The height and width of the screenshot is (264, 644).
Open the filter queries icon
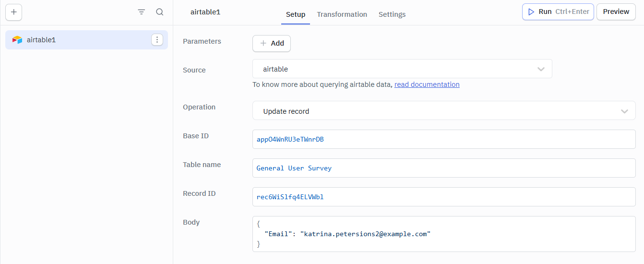[x=142, y=12]
